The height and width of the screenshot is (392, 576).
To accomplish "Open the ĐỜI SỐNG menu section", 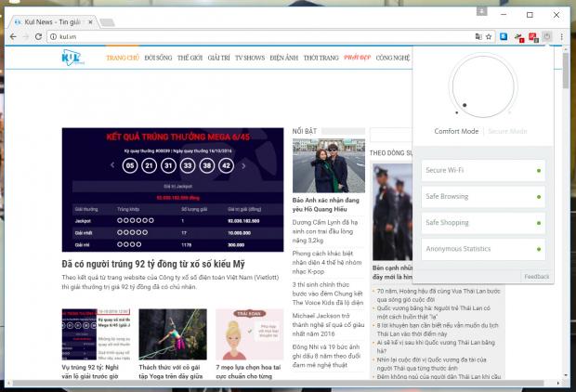I will tap(161, 58).
